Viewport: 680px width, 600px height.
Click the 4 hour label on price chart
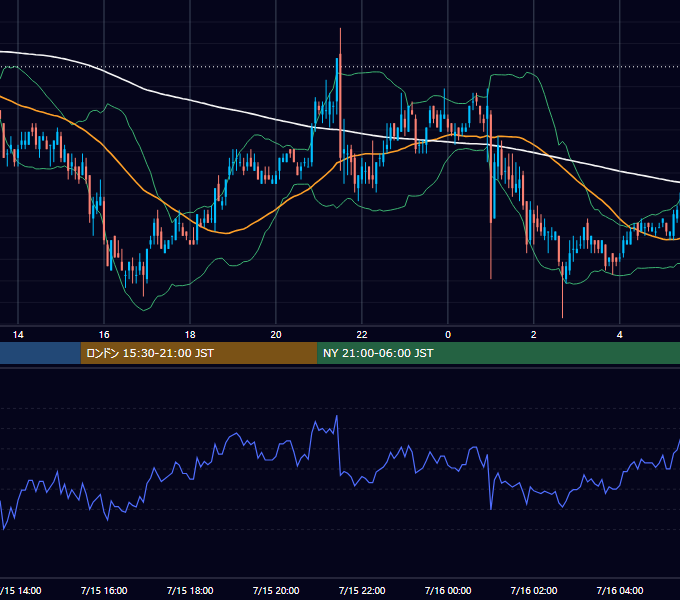click(x=620, y=335)
